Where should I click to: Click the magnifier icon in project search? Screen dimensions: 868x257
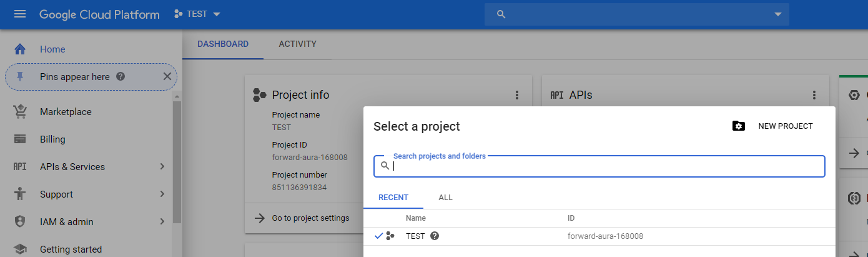(385, 166)
